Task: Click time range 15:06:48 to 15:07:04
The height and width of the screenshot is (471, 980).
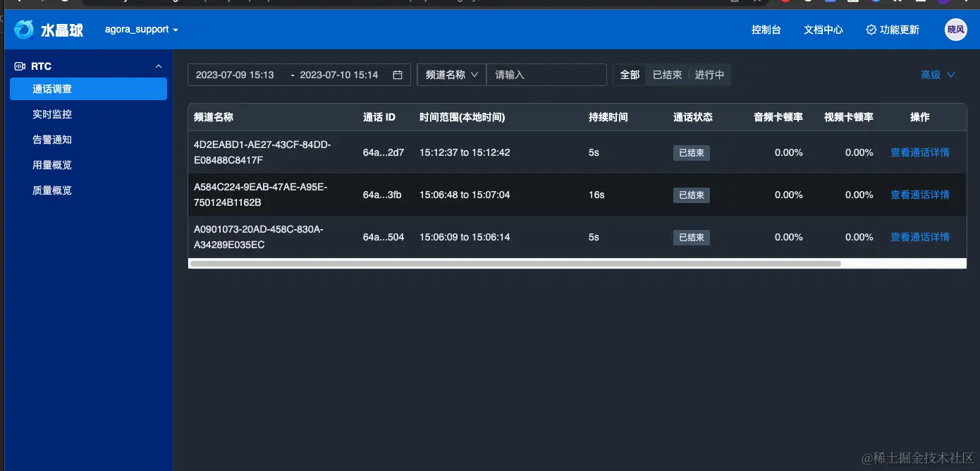Action: point(465,195)
